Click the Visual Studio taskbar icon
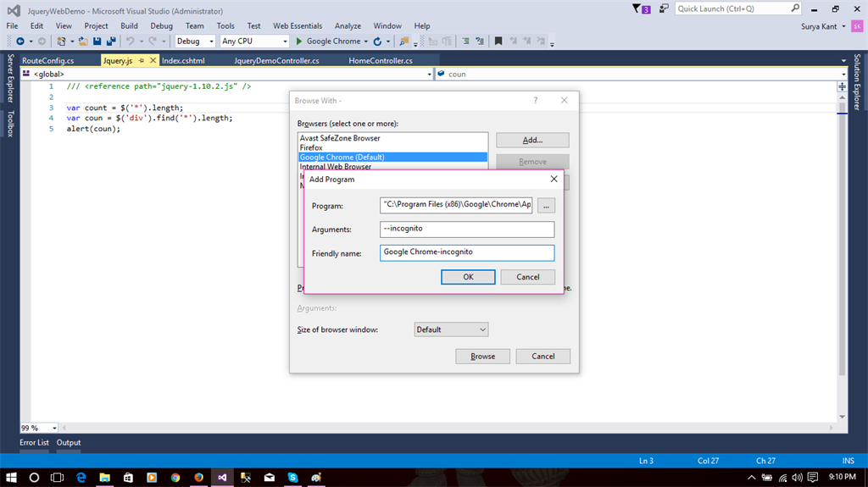 [x=222, y=477]
